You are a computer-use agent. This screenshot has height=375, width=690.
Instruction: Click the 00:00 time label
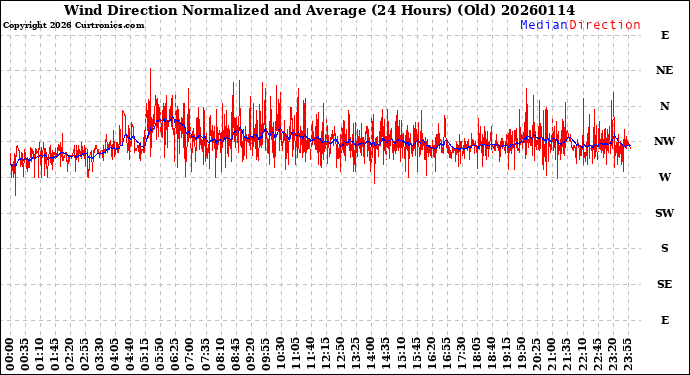coord(10,354)
